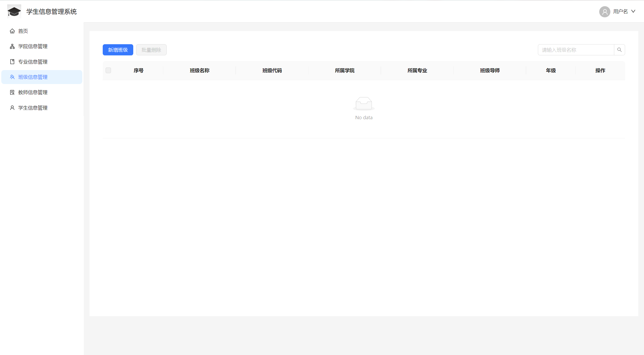Click the teacher certificate icon in sidebar
Screen dimensions: 644x355
pyautogui.click(x=12, y=92)
